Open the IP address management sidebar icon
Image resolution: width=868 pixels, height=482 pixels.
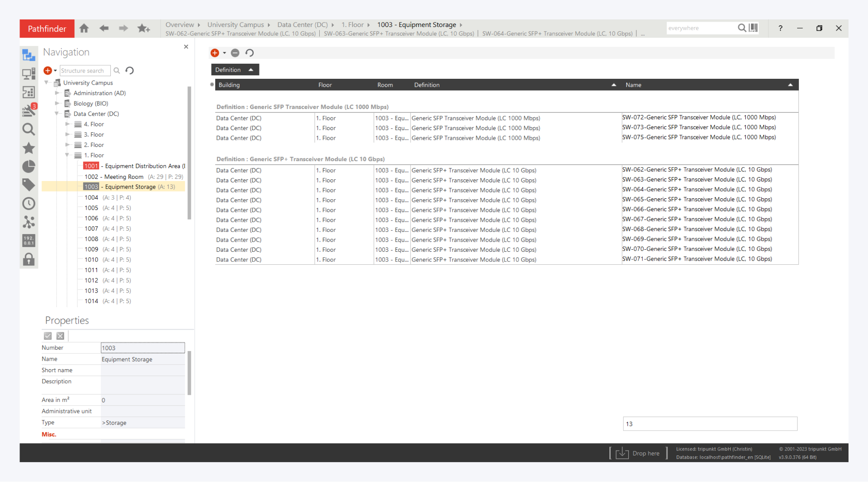29,240
